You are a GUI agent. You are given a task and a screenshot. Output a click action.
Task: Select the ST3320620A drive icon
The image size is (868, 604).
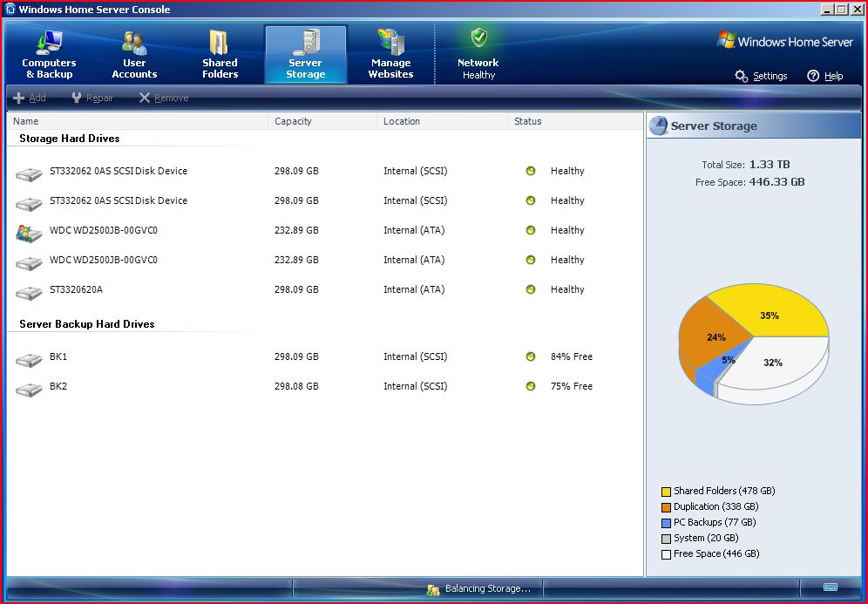pos(29,292)
